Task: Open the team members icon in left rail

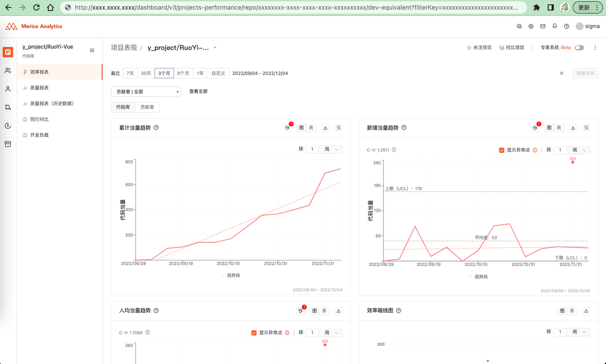Action: 8,71
